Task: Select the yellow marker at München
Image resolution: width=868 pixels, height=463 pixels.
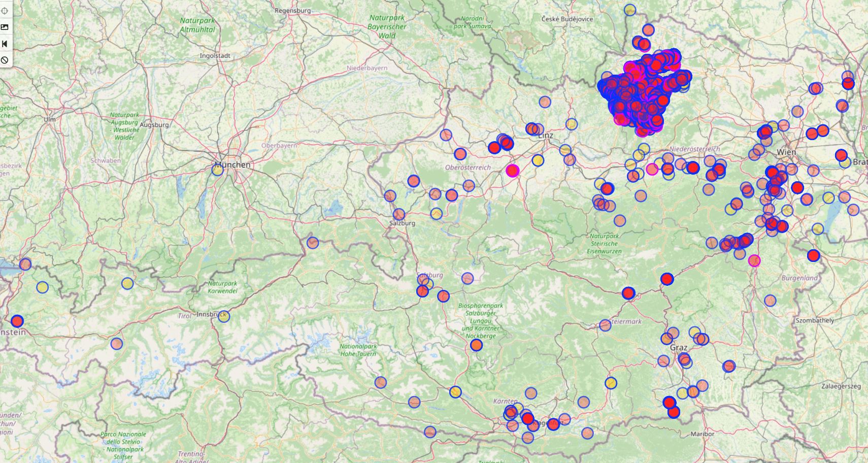Action: click(217, 170)
